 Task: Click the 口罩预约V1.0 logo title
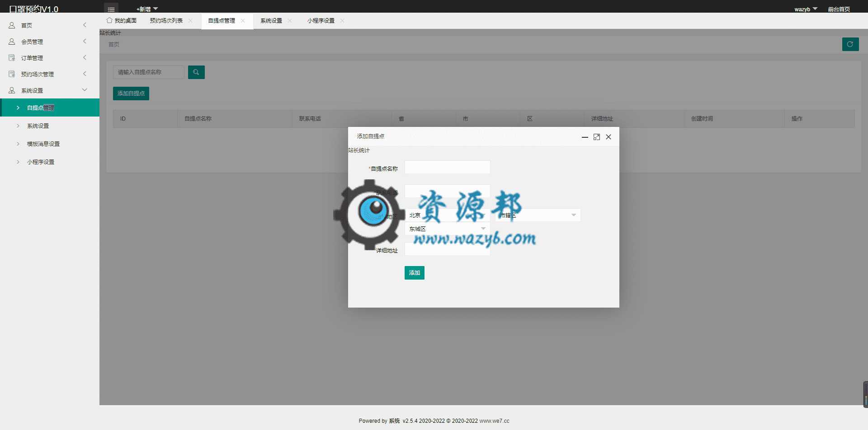click(x=34, y=9)
